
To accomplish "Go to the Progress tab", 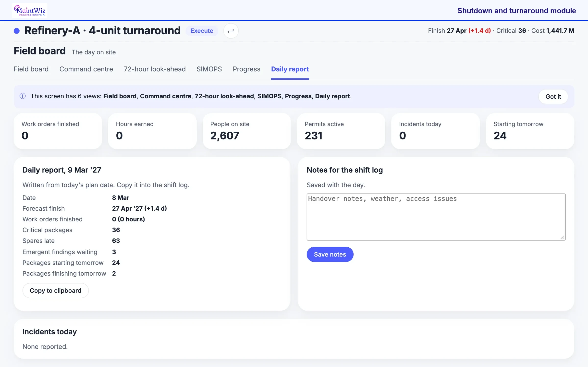I will (x=246, y=69).
